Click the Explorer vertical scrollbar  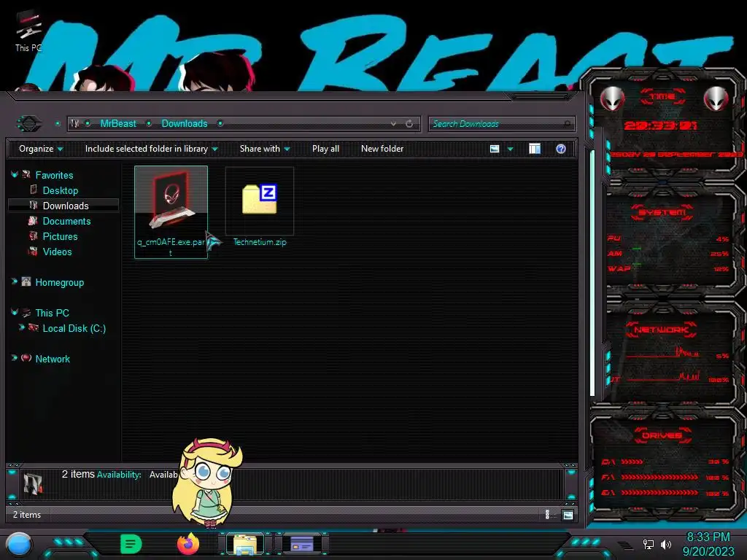(592, 273)
